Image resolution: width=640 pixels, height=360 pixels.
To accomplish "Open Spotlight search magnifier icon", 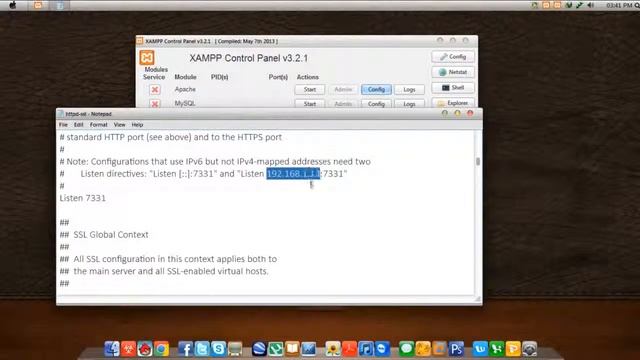I will click(636, 5).
